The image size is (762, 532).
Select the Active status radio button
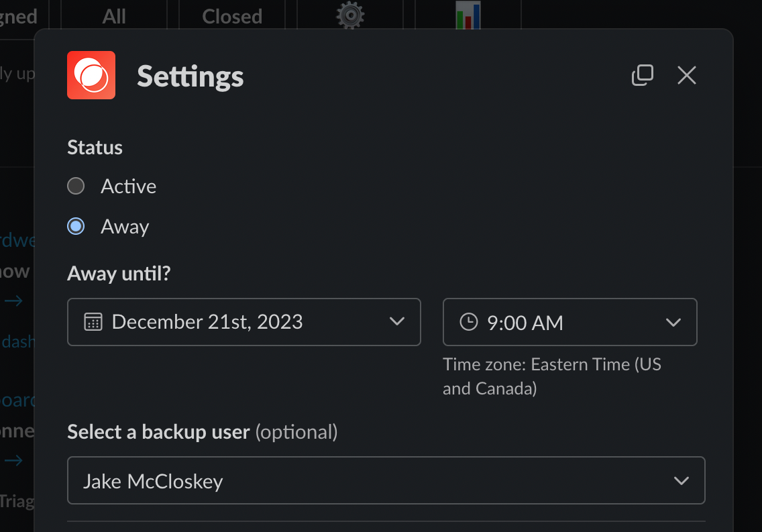tap(76, 186)
